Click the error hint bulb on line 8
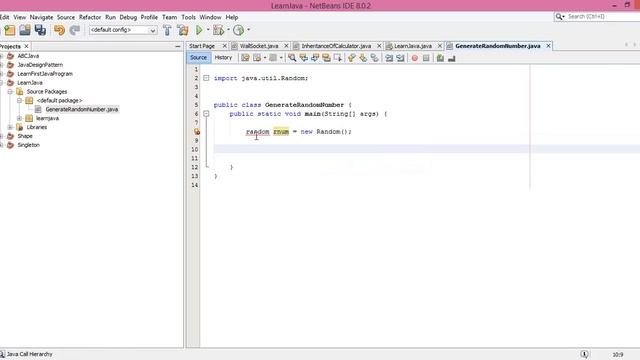The width and height of the screenshot is (640, 360). coord(197,131)
